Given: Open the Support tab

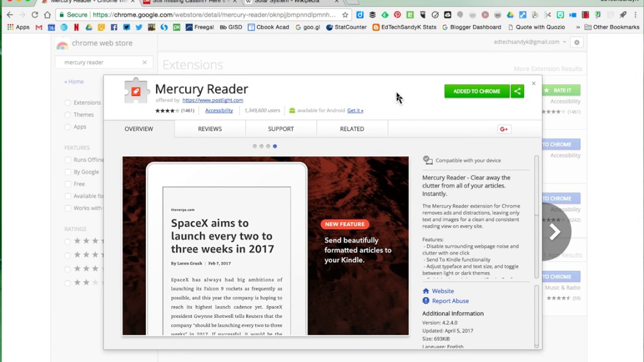Looking at the screenshot, I should [x=281, y=129].
